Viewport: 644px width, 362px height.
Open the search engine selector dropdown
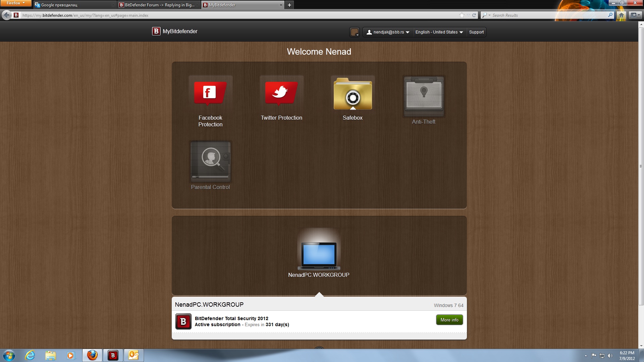pyautogui.click(x=486, y=15)
